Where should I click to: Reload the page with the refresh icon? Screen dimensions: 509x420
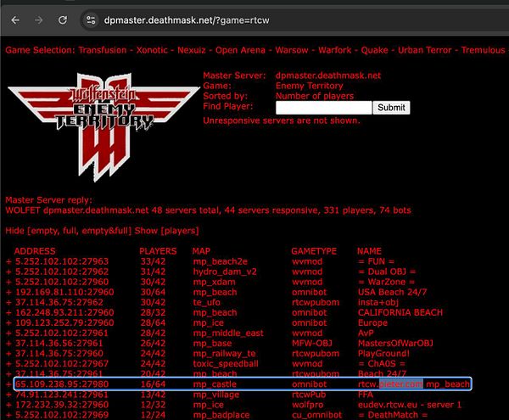63,20
